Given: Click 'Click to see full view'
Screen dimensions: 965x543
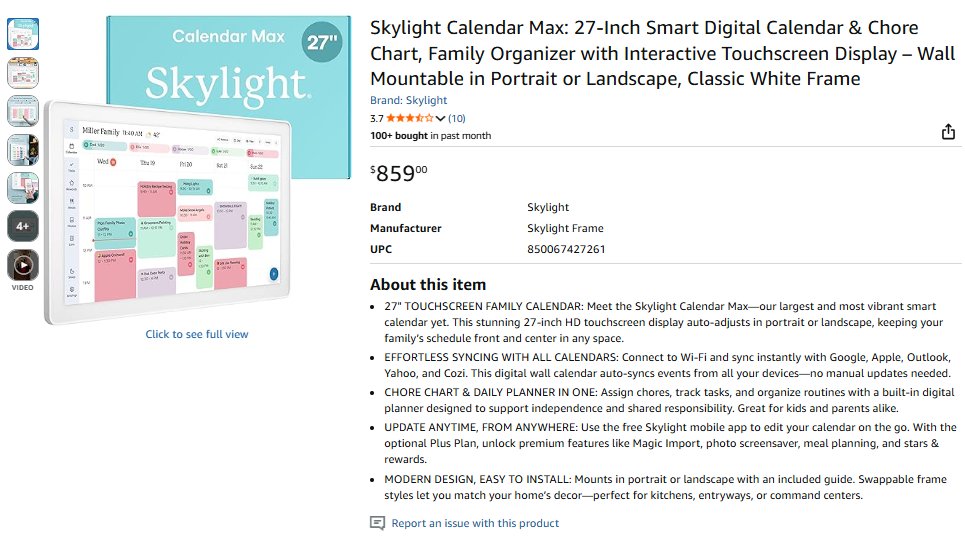Looking at the screenshot, I should point(197,334).
